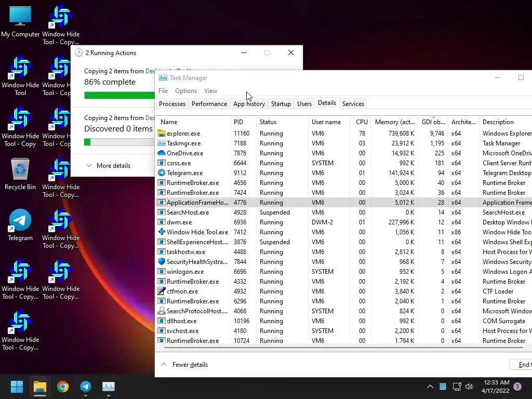Screen dimensions: 532x399
Task: Click the dwm.exe process icon
Action: tap(162, 222)
